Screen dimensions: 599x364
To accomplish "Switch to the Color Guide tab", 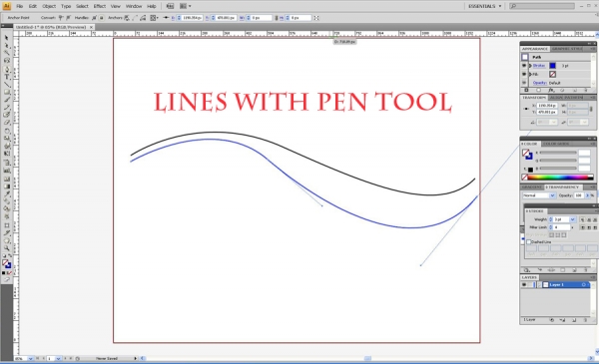I will coord(556,144).
